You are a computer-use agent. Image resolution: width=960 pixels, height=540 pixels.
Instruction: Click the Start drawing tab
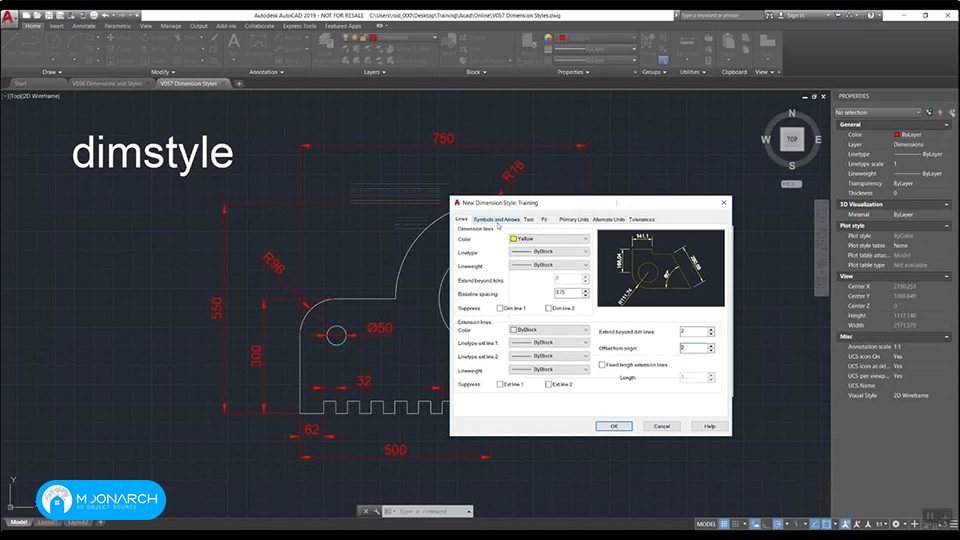click(21, 83)
